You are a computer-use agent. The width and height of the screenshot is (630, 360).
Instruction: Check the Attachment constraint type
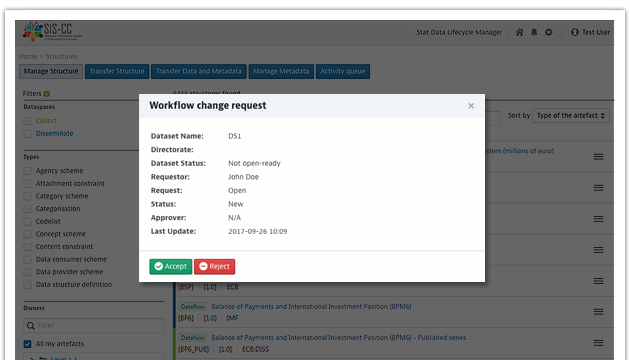coord(27,184)
